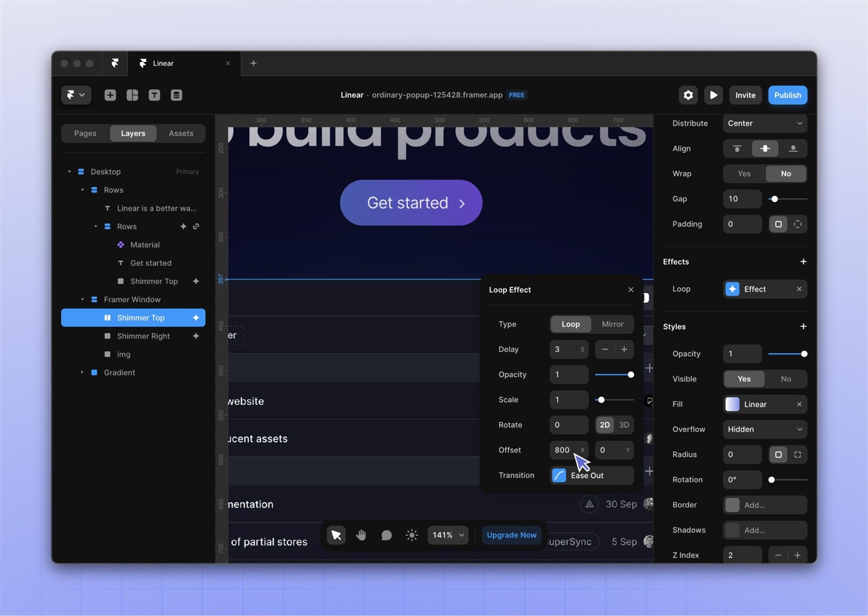Activate the comment tool in bottom toolbar
Screen dimensions: 868x616
pyautogui.click(x=387, y=535)
